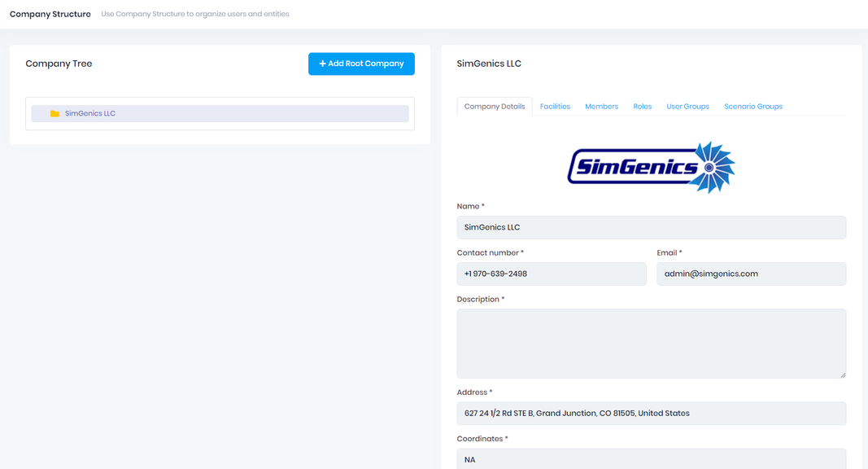Click the Company Structure page title
Image resolution: width=868 pixels, height=469 pixels.
[50, 14]
